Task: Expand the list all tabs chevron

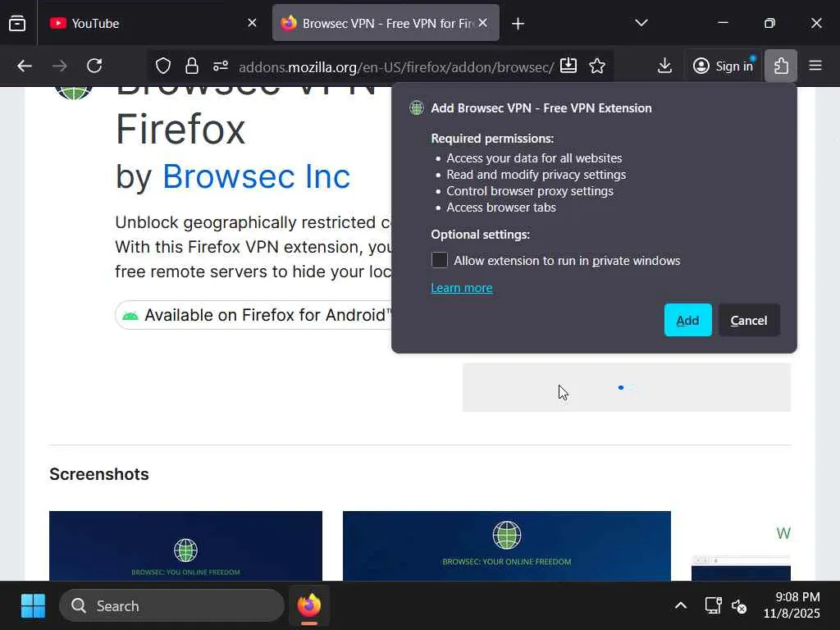Action: click(x=641, y=23)
